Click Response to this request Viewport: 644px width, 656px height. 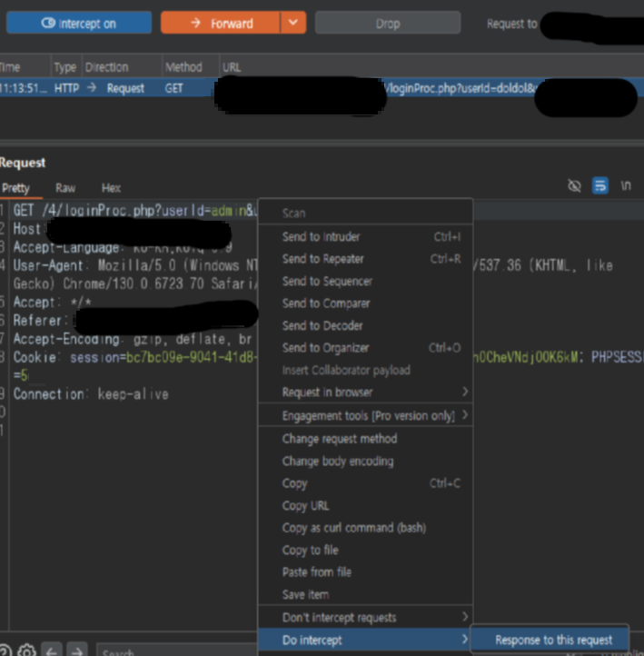pos(550,640)
